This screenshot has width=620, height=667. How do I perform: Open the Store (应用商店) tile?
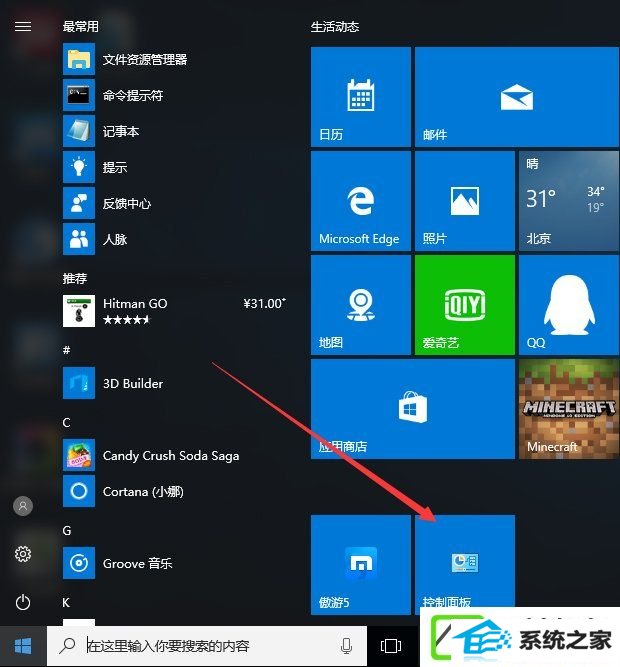click(413, 409)
